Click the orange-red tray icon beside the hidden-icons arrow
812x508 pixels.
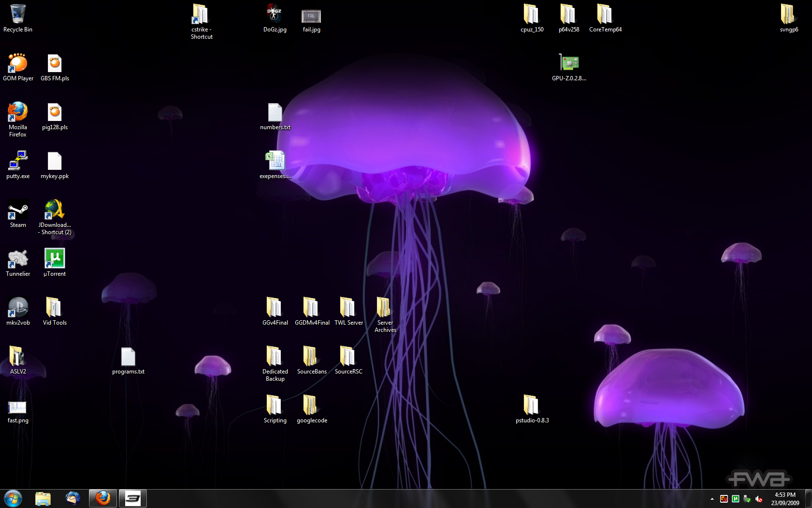coord(724,499)
